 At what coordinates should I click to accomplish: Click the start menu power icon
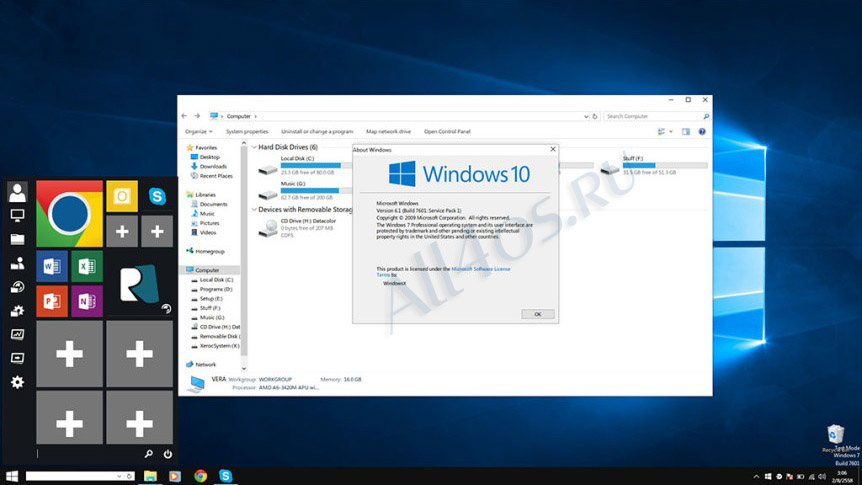coord(168,454)
